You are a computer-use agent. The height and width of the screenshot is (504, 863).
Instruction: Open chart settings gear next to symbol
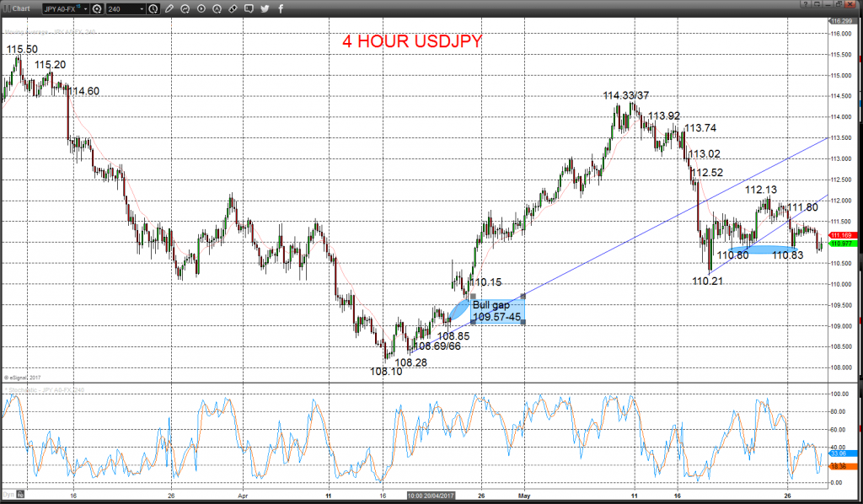[97, 8]
